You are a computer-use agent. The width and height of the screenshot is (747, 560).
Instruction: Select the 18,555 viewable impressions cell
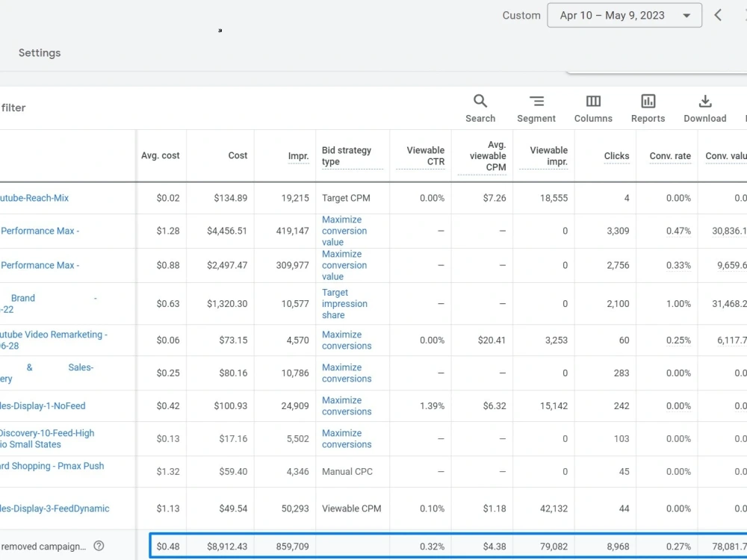point(554,198)
